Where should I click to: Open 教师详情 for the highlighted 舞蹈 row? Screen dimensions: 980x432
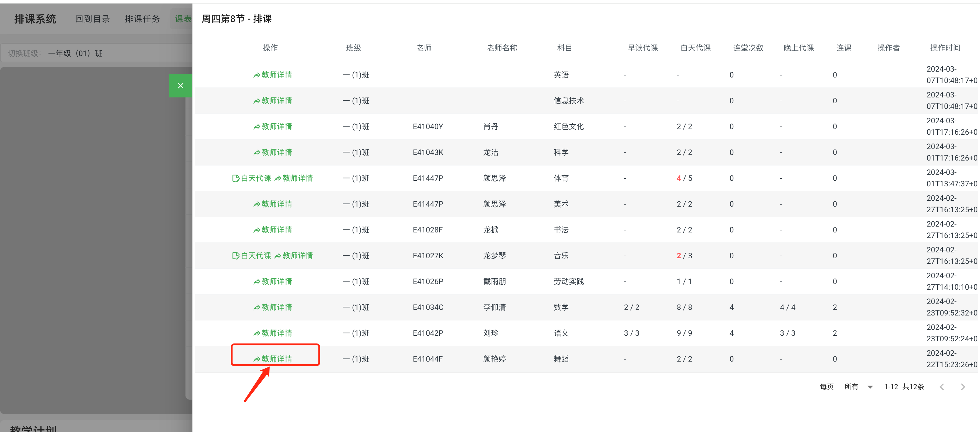tap(275, 358)
